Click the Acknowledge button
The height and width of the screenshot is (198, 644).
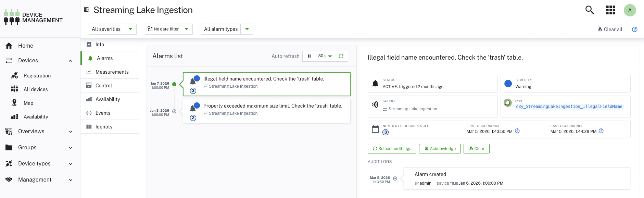point(440,149)
